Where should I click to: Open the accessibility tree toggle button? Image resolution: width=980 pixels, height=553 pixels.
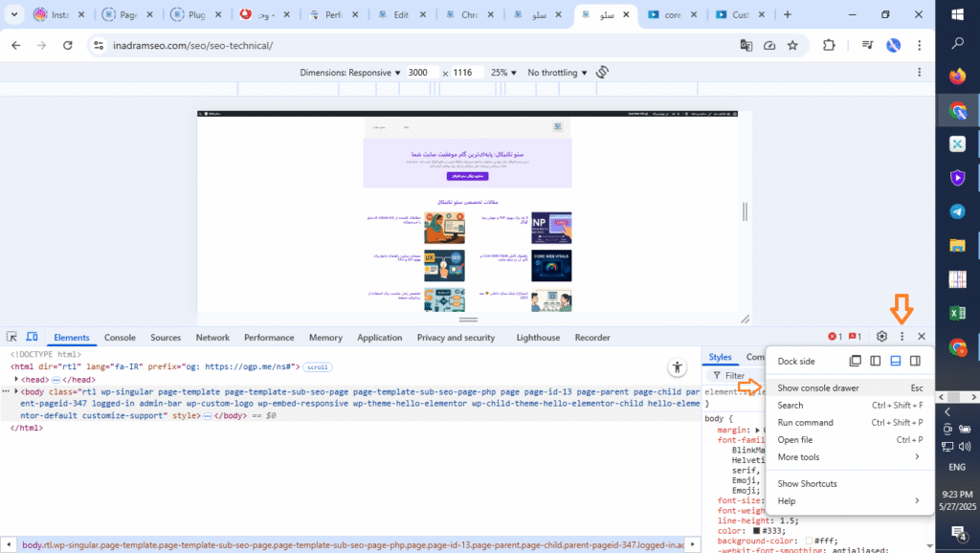tap(677, 367)
